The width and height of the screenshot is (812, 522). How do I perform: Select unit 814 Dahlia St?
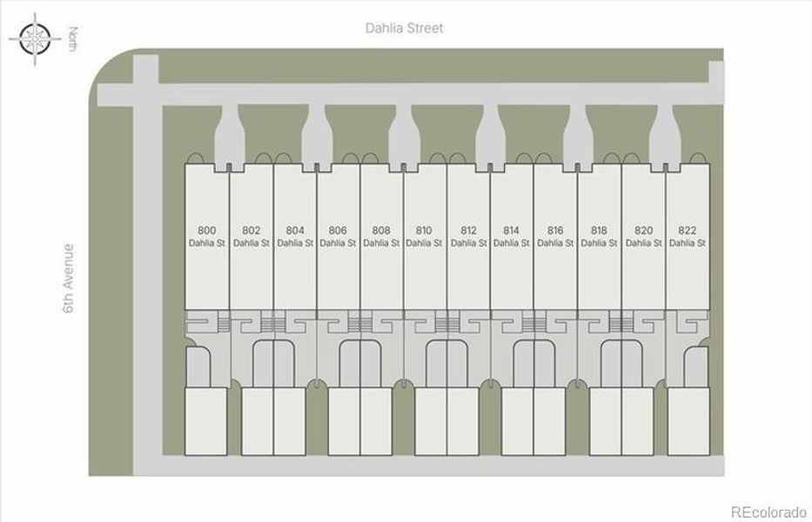[x=512, y=237]
